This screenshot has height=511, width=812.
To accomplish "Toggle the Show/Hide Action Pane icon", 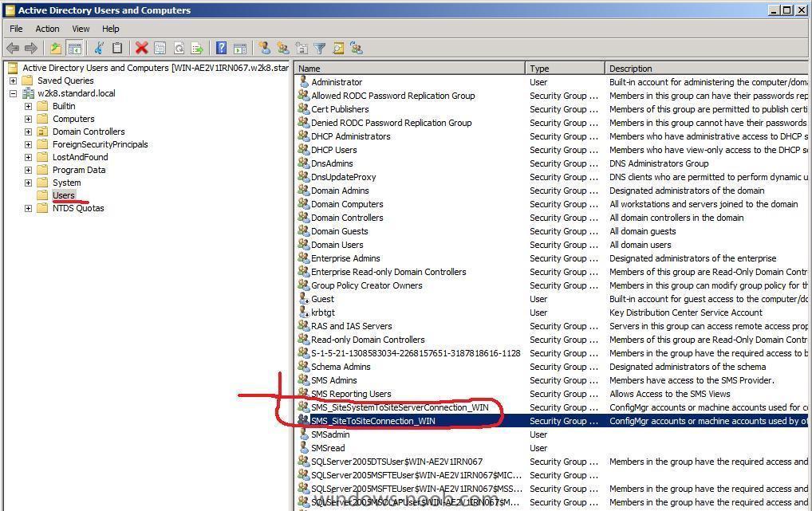I will click(x=240, y=49).
